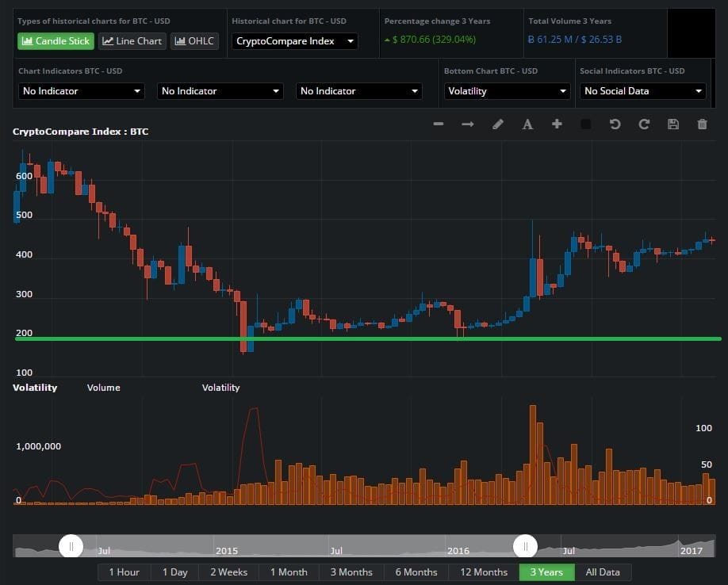728x585 pixels.
Task: Open the first No Indicator dropdown
Action: [x=81, y=90]
